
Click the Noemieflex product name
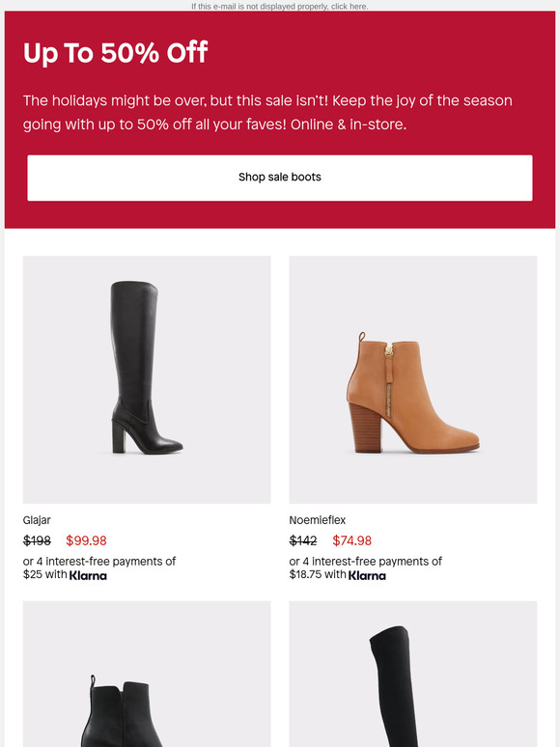click(318, 520)
